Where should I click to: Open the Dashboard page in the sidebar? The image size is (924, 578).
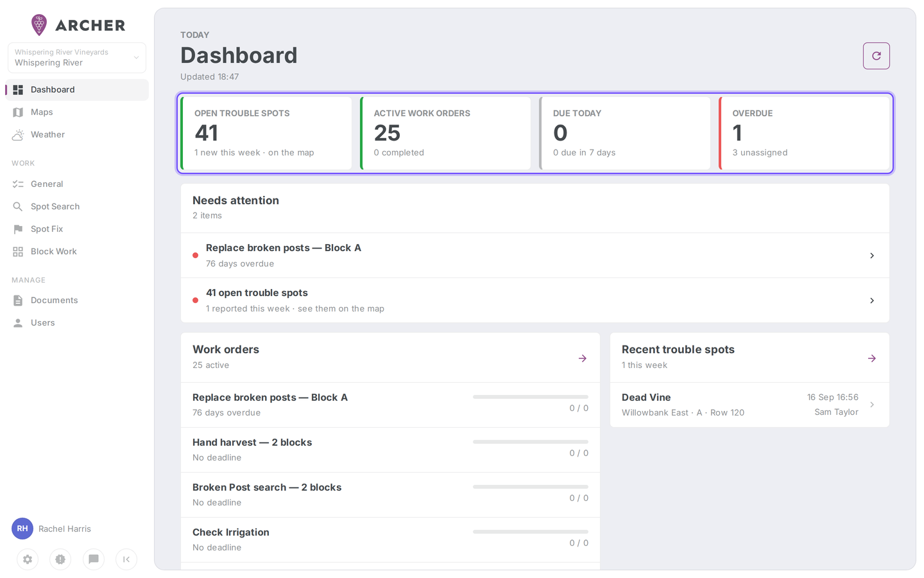point(77,90)
